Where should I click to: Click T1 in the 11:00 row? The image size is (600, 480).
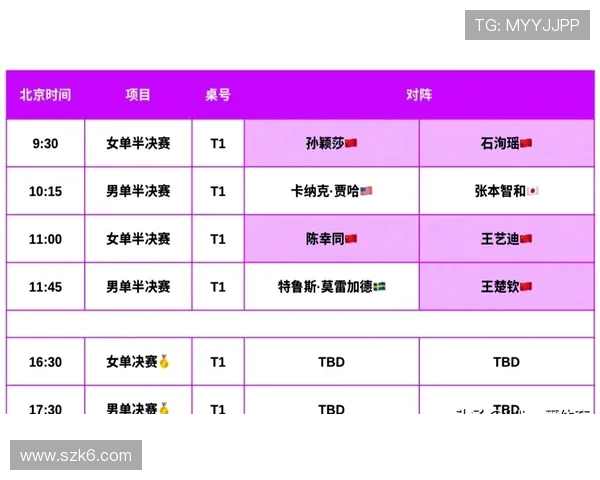click(218, 239)
